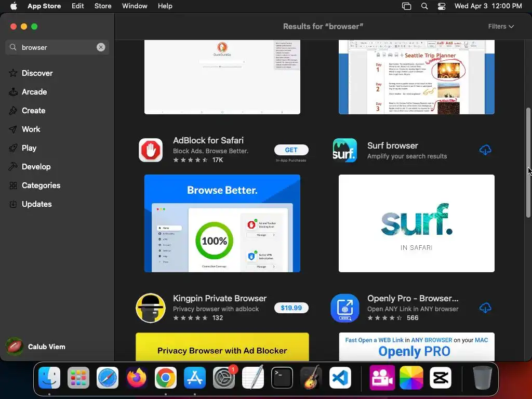
Task: View the DuckDuckGo preview screenshot
Action: tap(222, 77)
